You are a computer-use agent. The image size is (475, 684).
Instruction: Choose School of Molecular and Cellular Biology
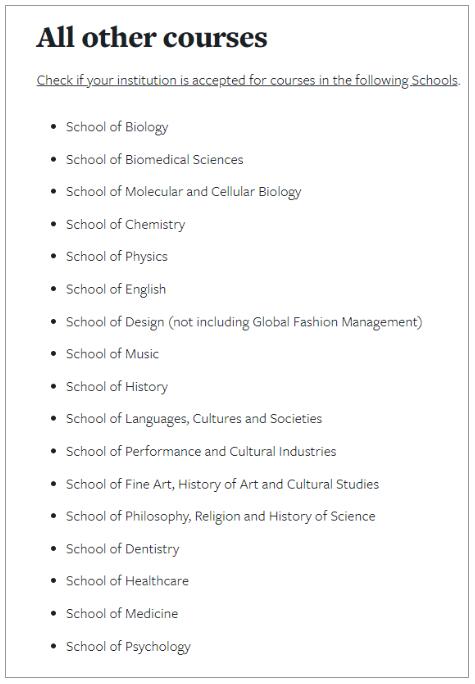tap(184, 192)
